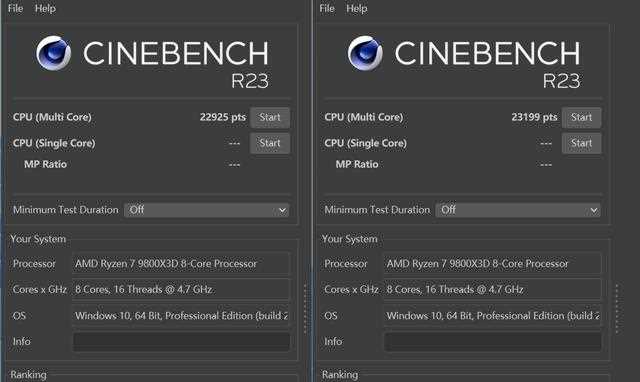The height and width of the screenshot is (382, 640).
Task: Start Multi Core test in left window
Action: tap(270, 118)
